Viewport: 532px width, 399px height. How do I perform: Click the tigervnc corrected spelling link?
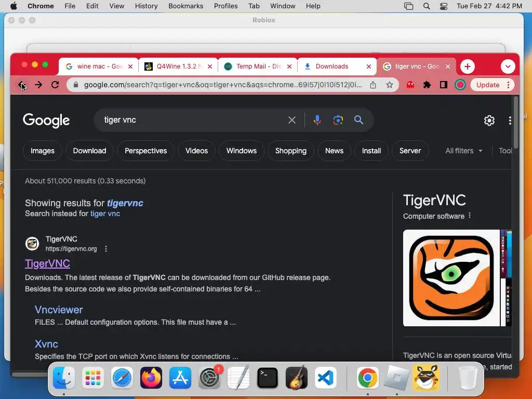(125, 203)
